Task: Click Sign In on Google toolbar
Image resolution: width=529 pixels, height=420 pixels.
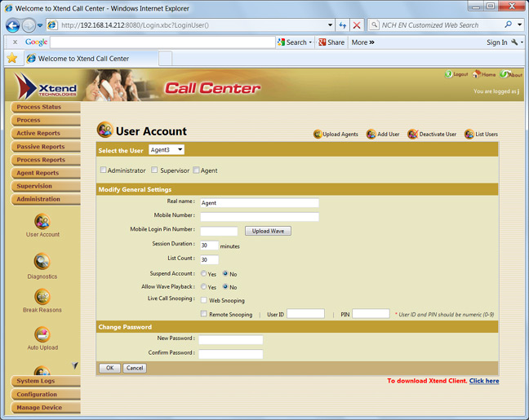Action: 496,42
